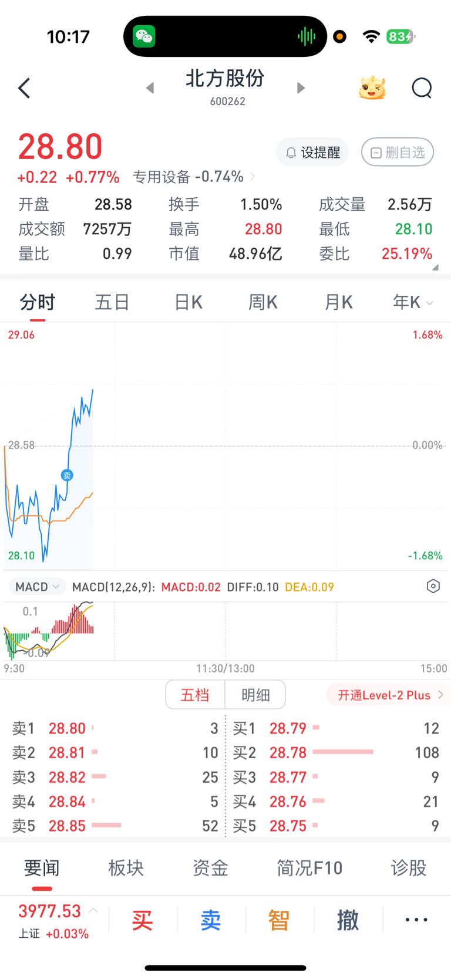Image resolution: width=451 pixels, height=980 pixels.
Task: Open MACD indicator settings hexagon icon
Action: tap(433, 586)
